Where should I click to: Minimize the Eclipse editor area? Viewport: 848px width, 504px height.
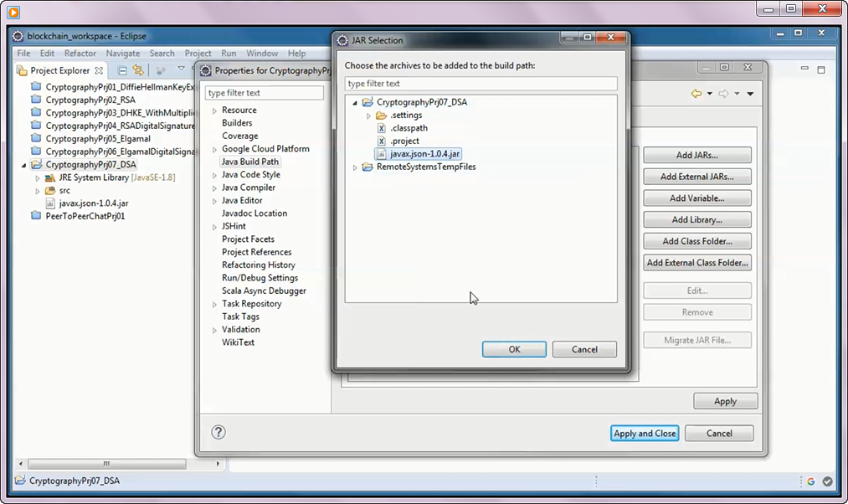point(804,69)
